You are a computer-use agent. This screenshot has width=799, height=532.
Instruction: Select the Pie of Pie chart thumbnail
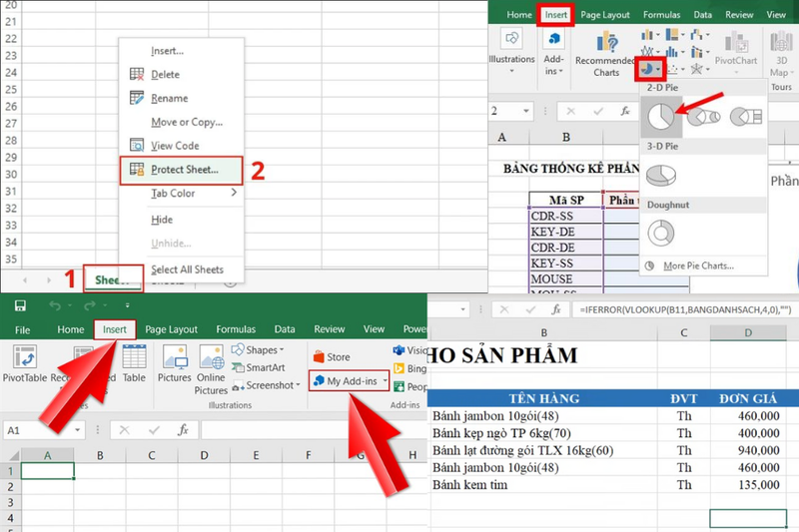[x=703, y=117]
